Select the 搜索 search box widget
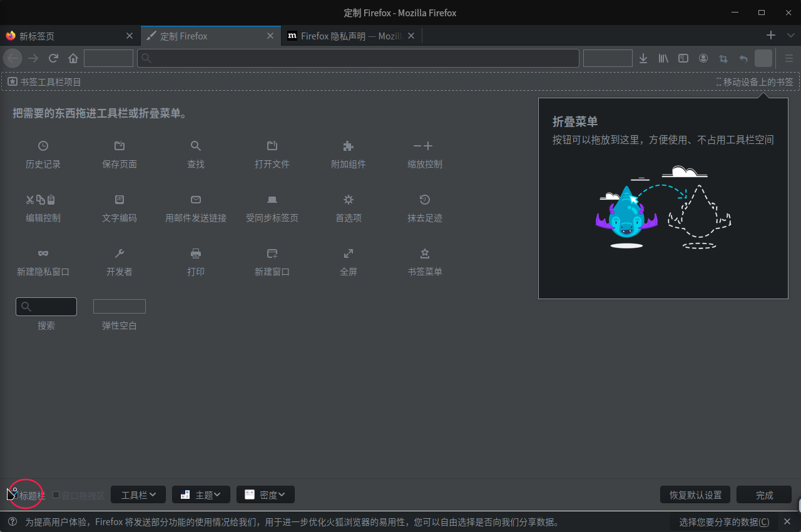 coord(46,306)
